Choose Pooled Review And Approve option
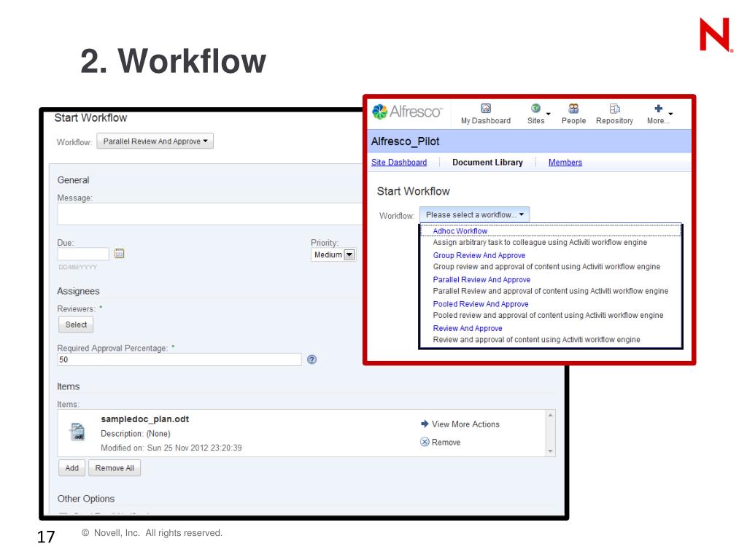 coord(480,304)
